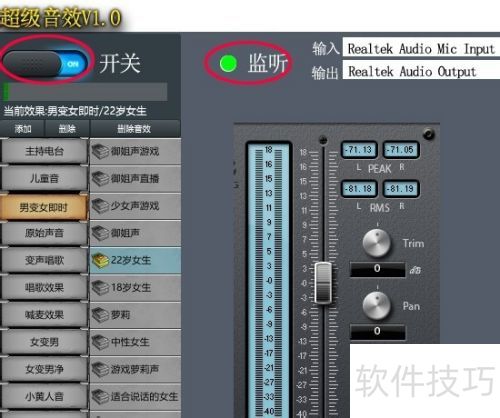Click the Trim knob

coord(377,243)
